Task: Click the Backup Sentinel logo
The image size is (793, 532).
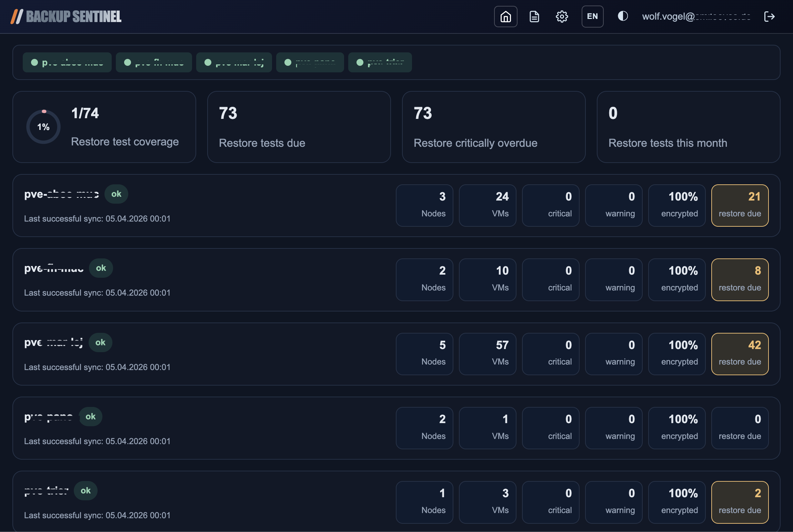Action: pos(66,17)
